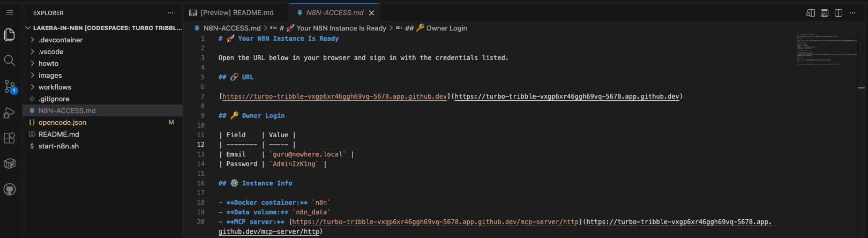Click the '**Docker container:**' line text
Image resolution: width=868 pixels, height=238 pixels.
pos(275,203)
